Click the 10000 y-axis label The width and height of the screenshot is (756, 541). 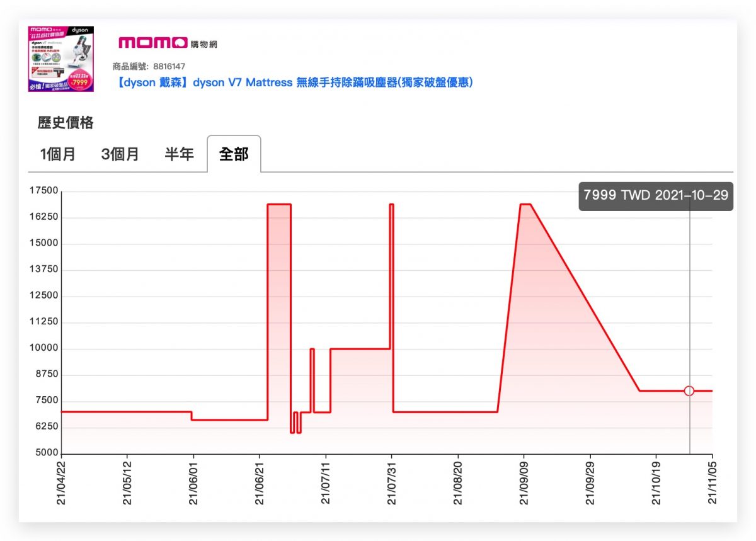(43, 348)
